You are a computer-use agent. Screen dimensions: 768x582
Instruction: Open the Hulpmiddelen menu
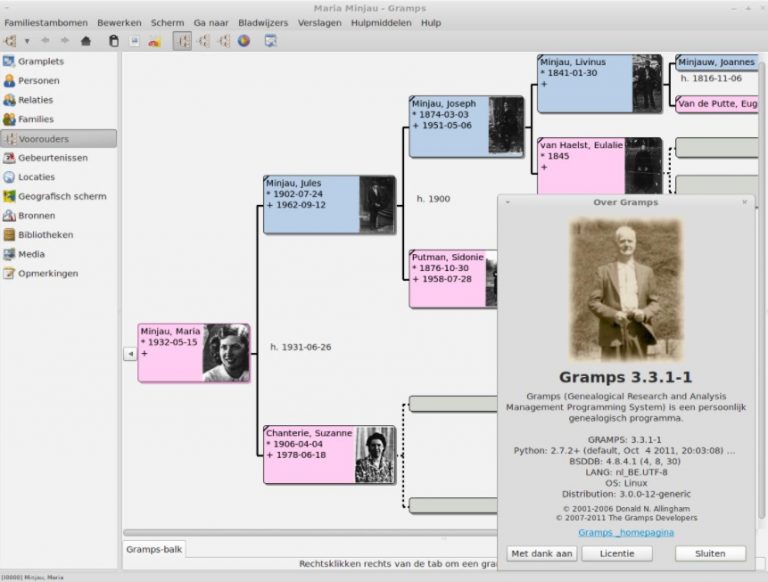381,23
